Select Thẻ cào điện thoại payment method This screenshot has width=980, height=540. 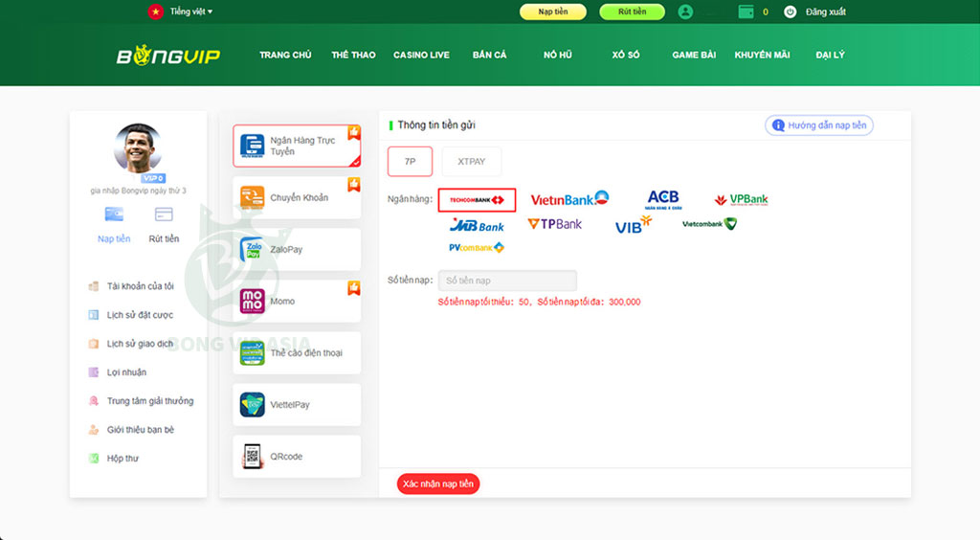pos(297,353)
